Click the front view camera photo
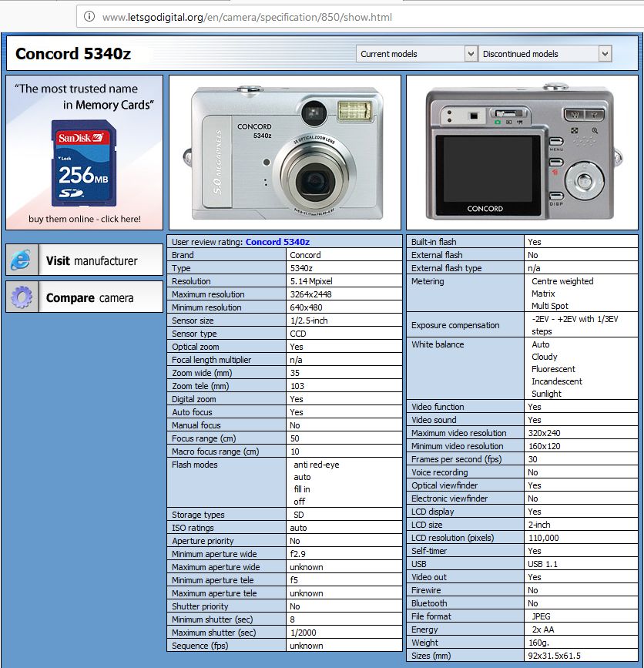The width and height of the screenshot is (644, 668). point(285,153)
